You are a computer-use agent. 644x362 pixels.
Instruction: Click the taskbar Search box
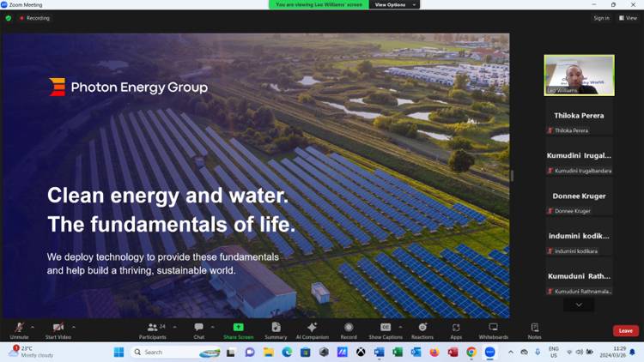[x=175, y=353]
